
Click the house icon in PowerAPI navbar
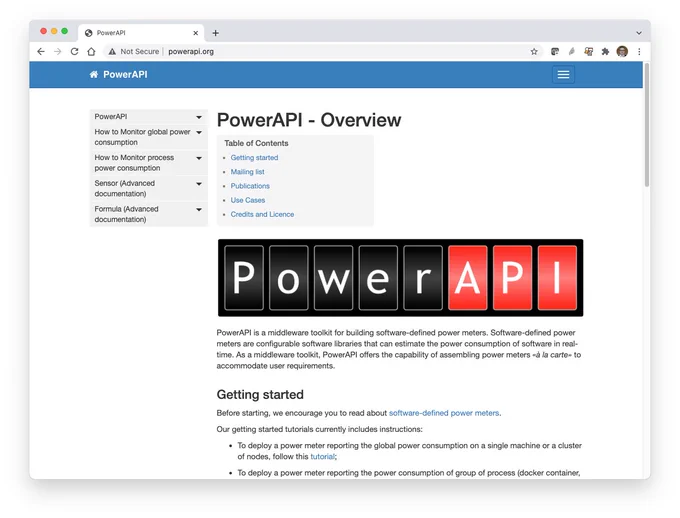pos(94,75)
